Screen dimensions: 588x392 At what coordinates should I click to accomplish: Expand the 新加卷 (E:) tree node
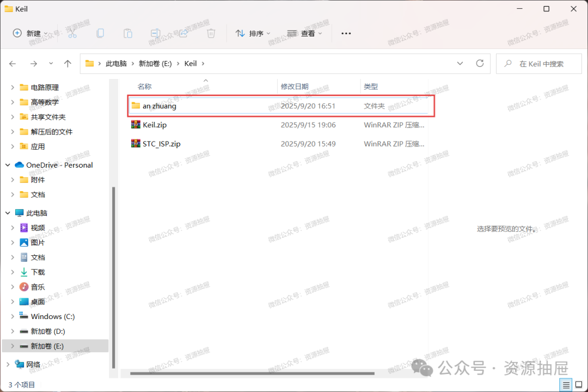click(x=13, y=346)
